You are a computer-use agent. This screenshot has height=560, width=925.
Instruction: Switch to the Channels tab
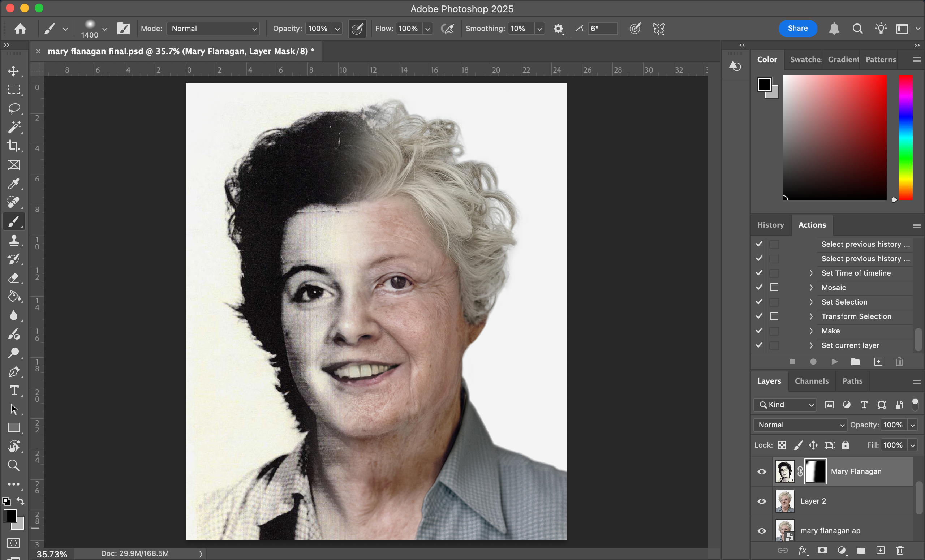812,381
